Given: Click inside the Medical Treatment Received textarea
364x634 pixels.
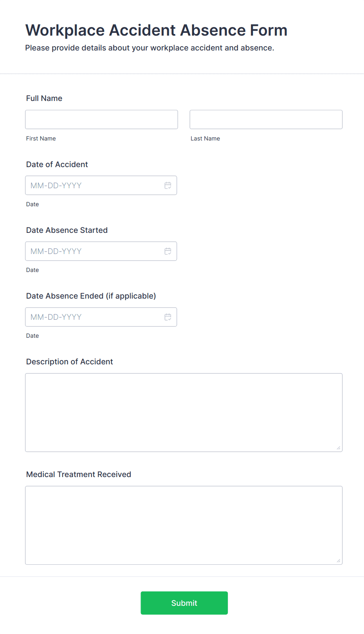Looking at the screenshot, I should coord(184,525).
